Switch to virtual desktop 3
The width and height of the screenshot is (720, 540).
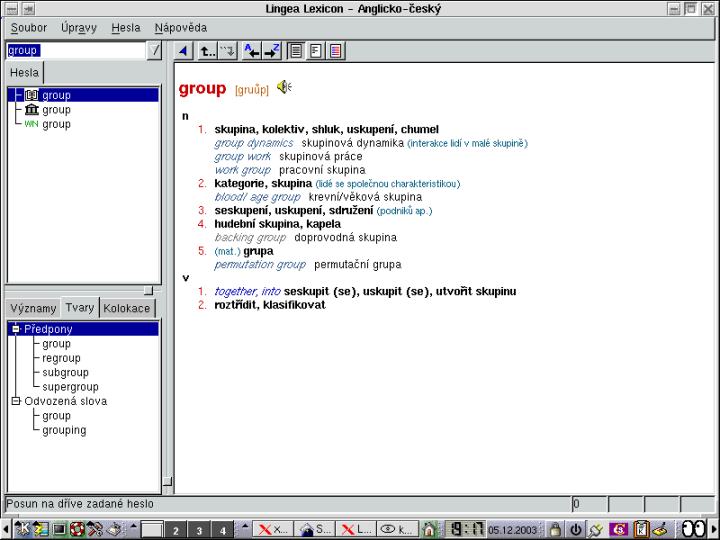199,530
